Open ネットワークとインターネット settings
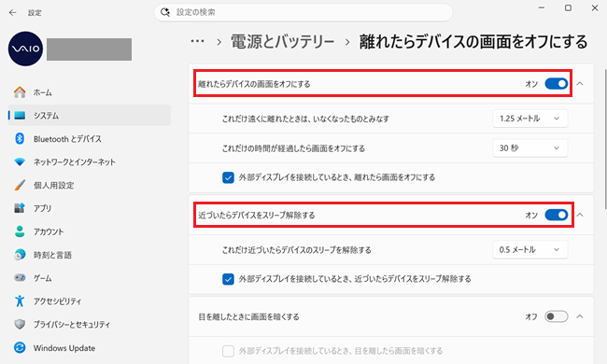This screenshot has width=607, height=364. click(x=90, y=161)
